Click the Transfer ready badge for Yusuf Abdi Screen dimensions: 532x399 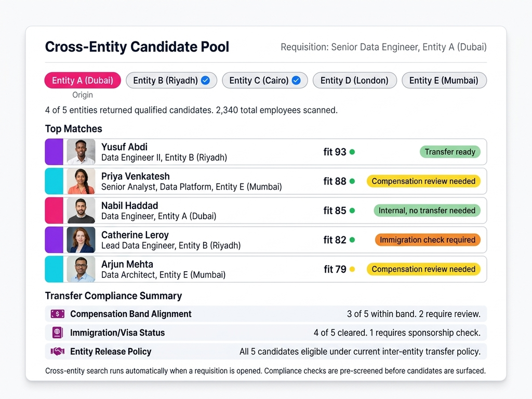[x=450, y=152]
